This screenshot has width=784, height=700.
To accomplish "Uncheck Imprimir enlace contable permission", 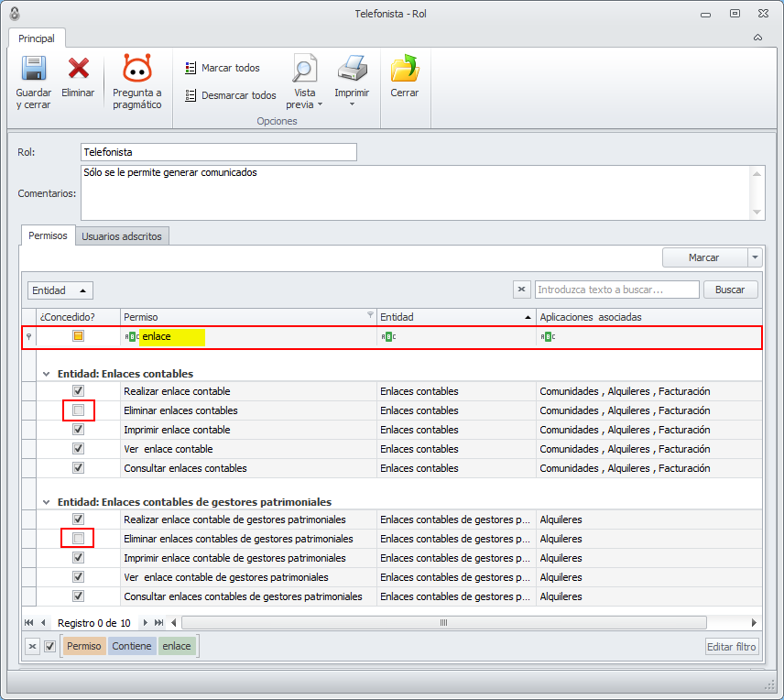I will pos(79,430).
